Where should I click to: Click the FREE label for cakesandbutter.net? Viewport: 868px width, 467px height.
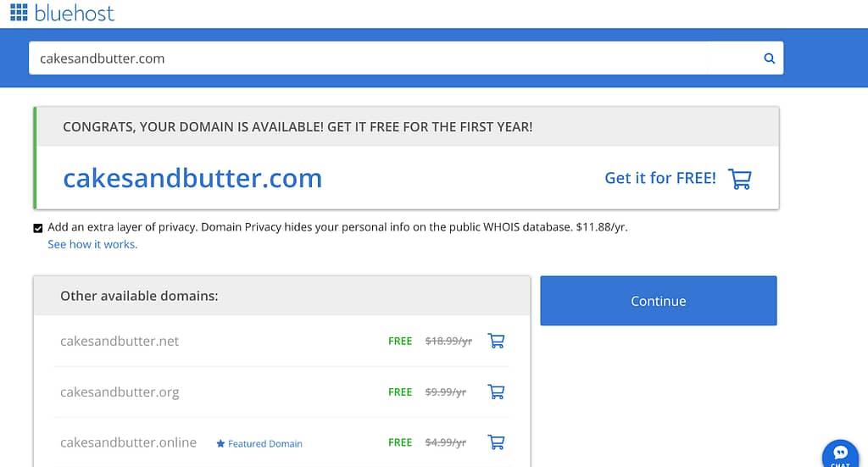400,342
